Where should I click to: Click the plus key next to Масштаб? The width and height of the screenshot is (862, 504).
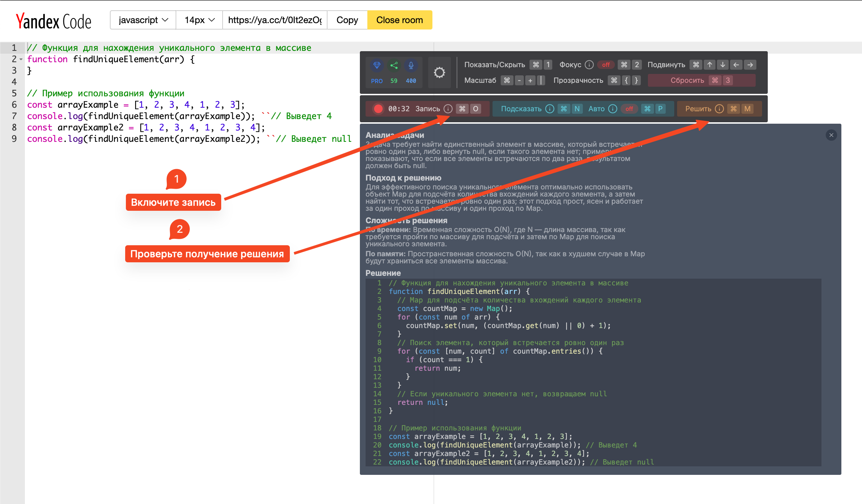pyautogui.click(x=530, y=80)
